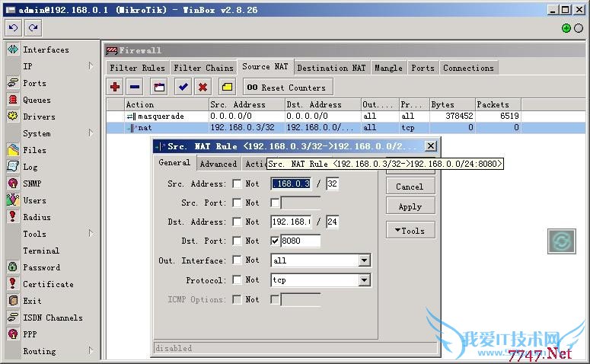590x364 pixels.
Task: Click the red minus remove rule icon
Action: coord(135,87)
